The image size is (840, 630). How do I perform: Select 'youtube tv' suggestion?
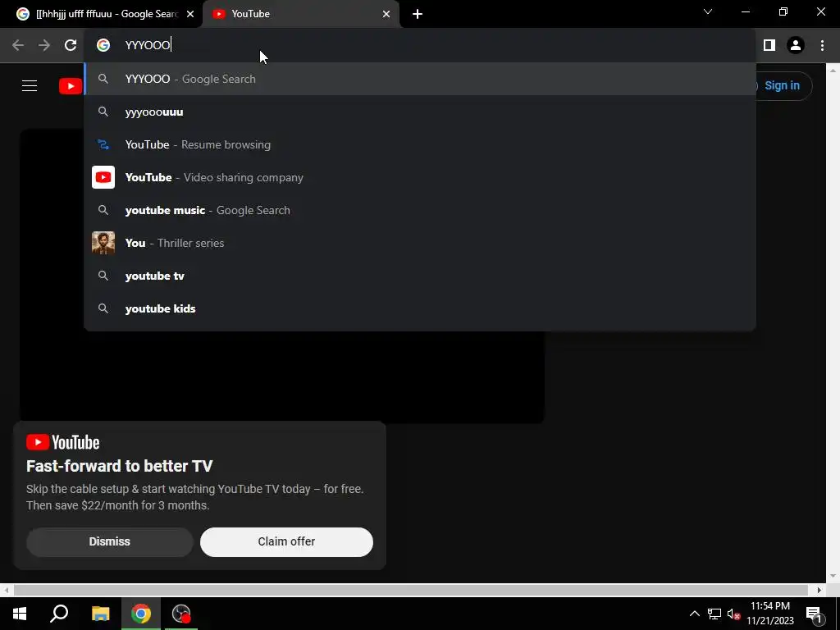coord(420,276)
